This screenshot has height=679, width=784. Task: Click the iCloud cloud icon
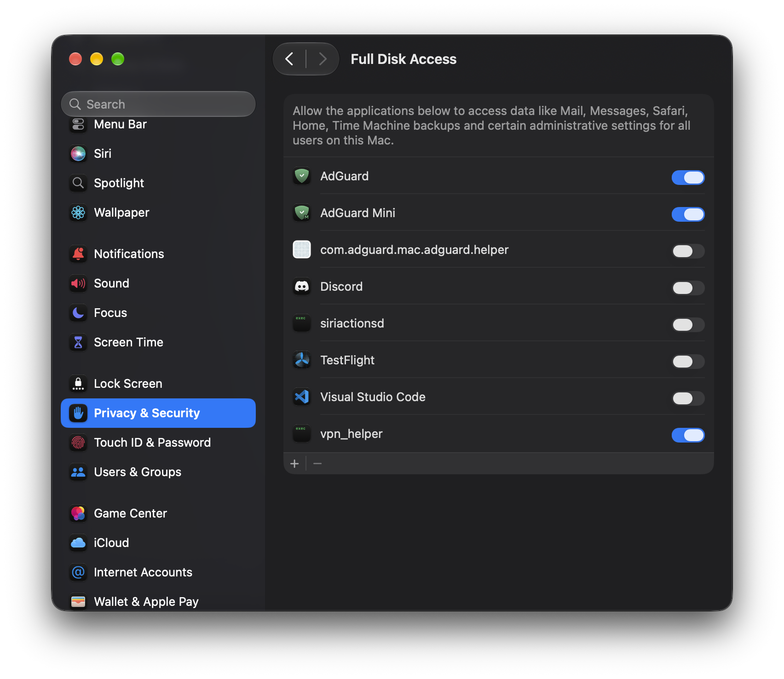[78, 543]
